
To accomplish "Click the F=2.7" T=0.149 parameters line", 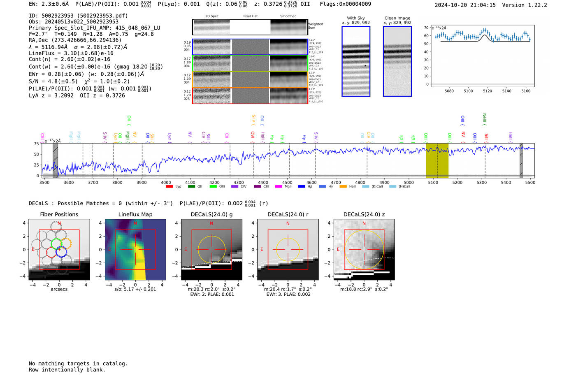I will click(91, 34).
